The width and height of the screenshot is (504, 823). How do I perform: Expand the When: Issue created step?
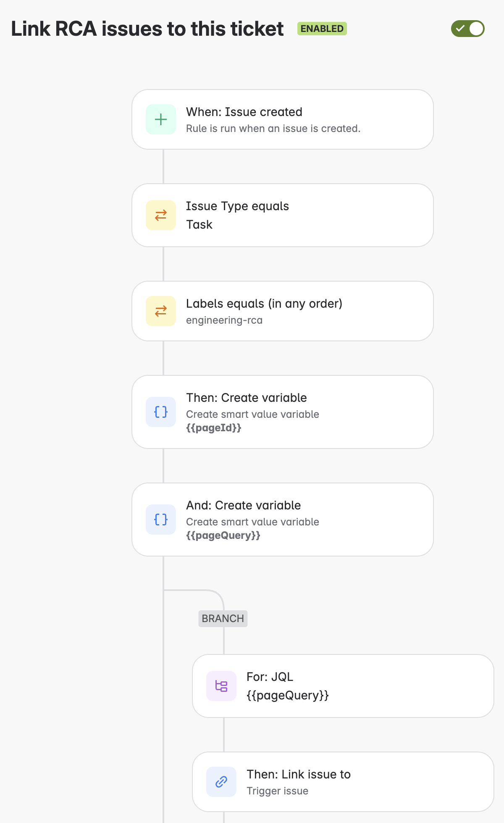pos(282,119)
